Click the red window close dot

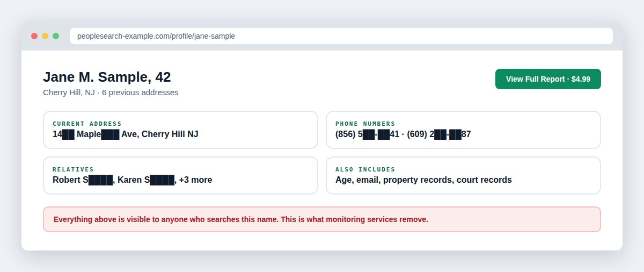click(34, 36)
